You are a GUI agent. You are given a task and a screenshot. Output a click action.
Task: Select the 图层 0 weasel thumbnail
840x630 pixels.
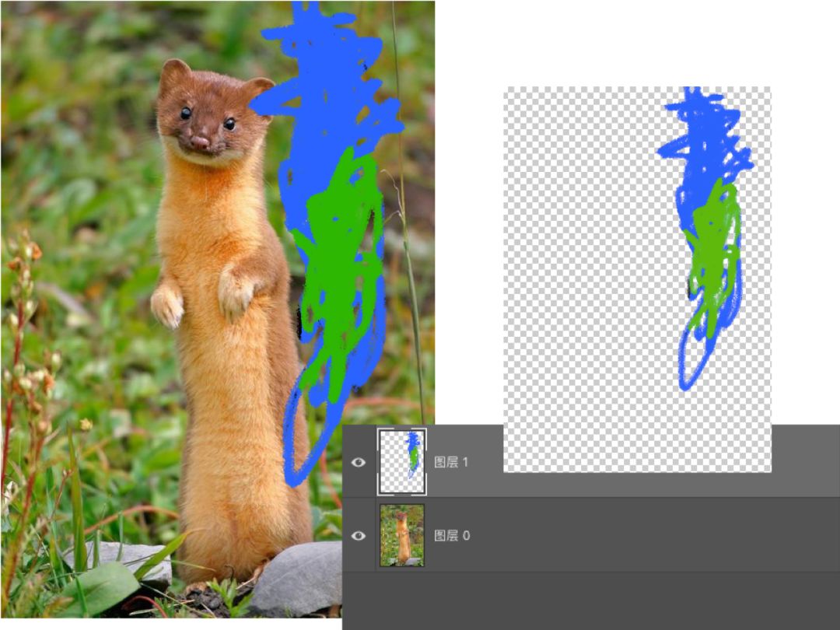pos(402,535)
